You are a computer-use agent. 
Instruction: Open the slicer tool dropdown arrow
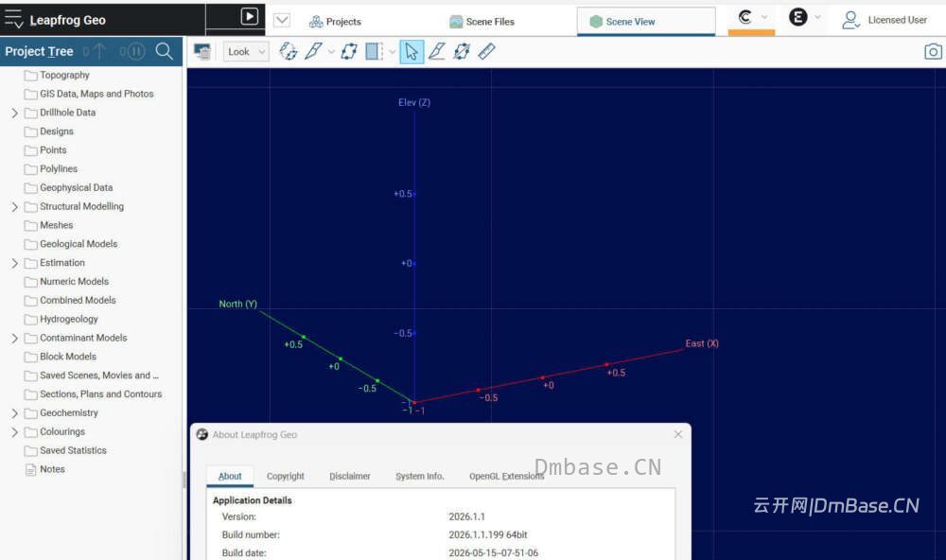click(x=331, y=52)
